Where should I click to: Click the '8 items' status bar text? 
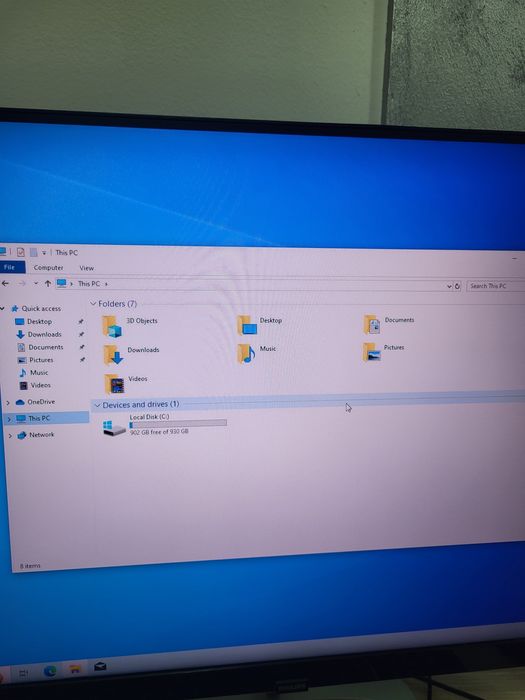[30, 566]
